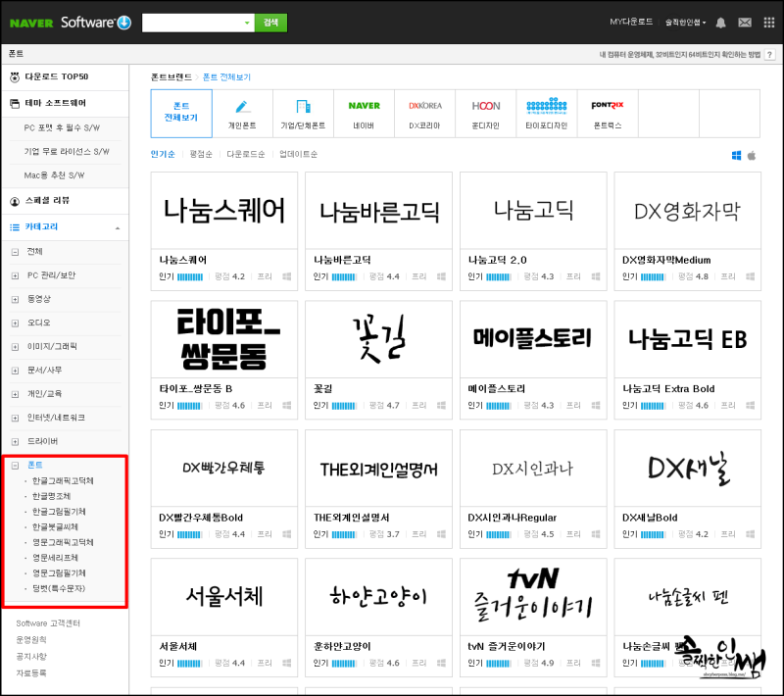Open Software 고객센터 link
The height and width of the screenshot is (696, 784).
[48, 623]
